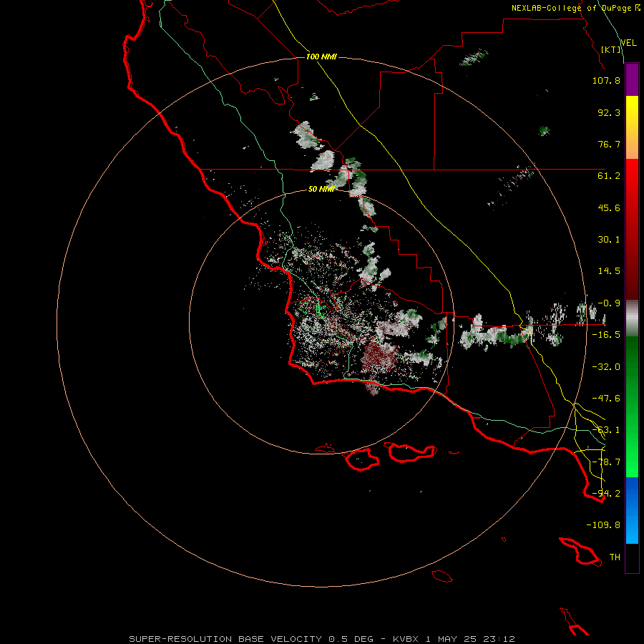Screen dimensions: 644x644
Task: Click the NEXLAB-College of DuPage label
Action: pos(575,8)
